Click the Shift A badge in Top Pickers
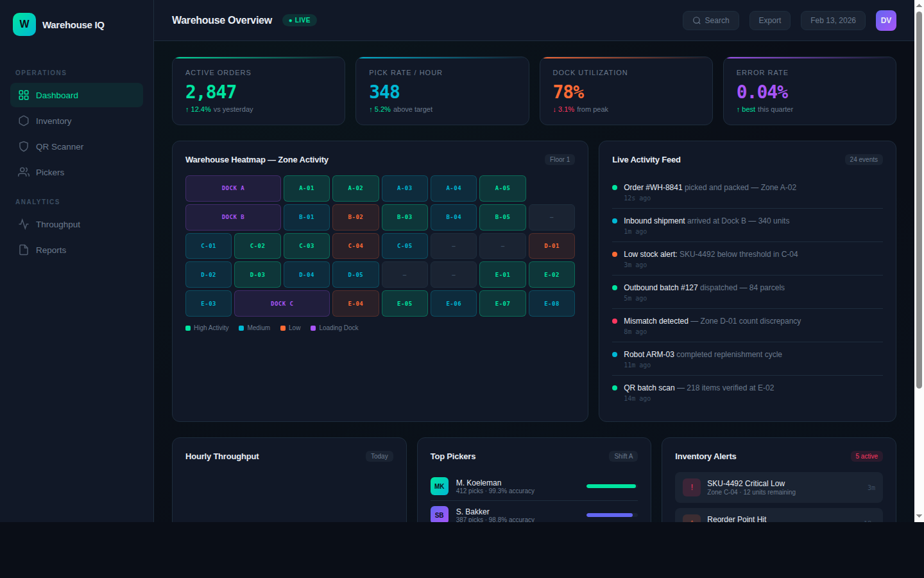The height and width of the screenshot is (578, 924). (x=623, y=456)
